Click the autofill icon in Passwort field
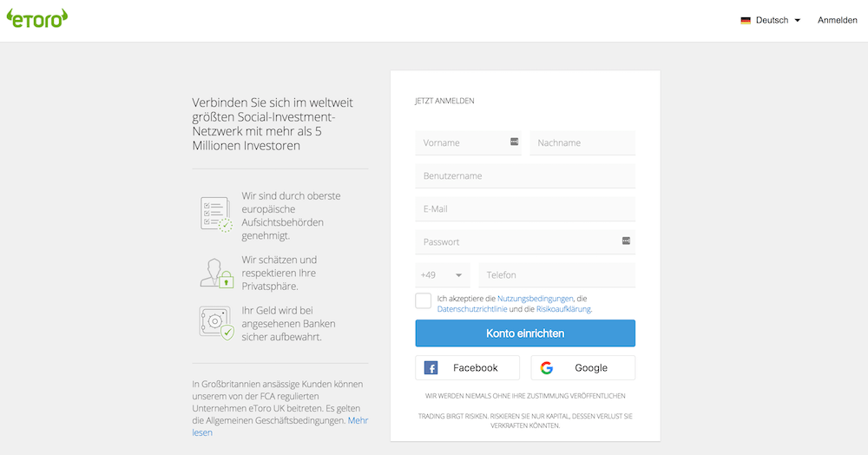This screenshot has height=455, width=868. (x=626, y=241)
